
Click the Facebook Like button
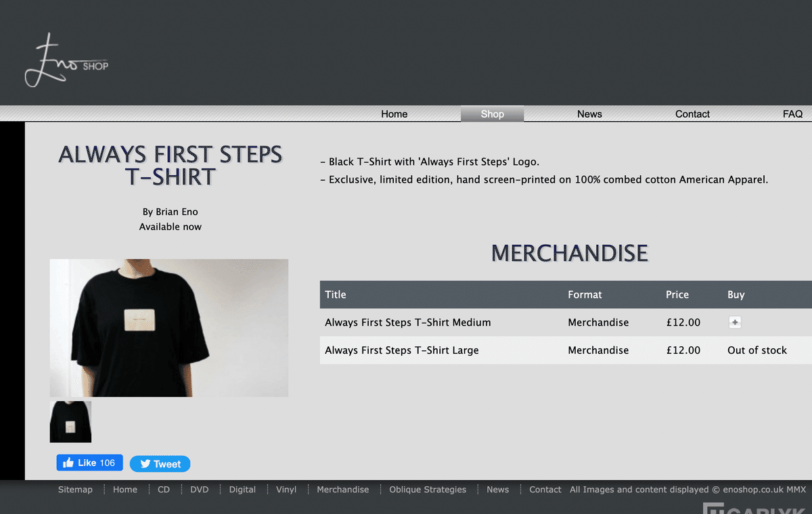coord(89,463)
